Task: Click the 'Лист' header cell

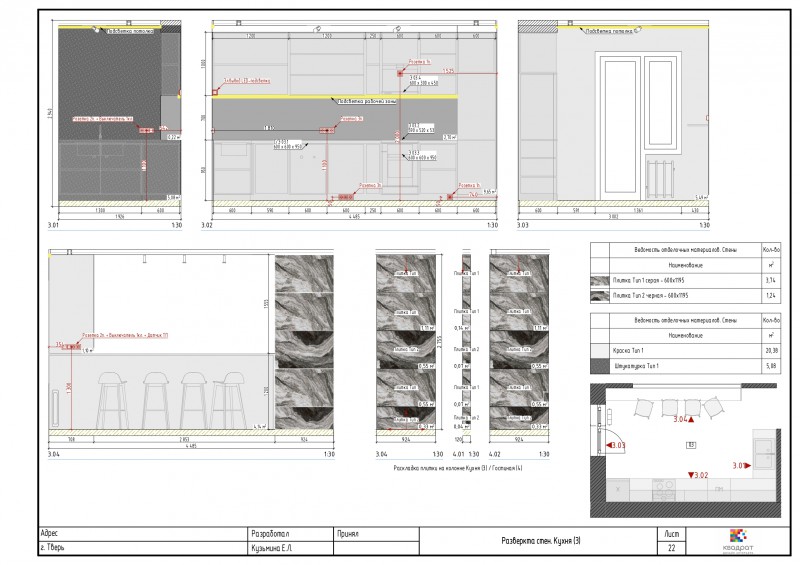Action: pyautogui.click(x=671, y=534)
